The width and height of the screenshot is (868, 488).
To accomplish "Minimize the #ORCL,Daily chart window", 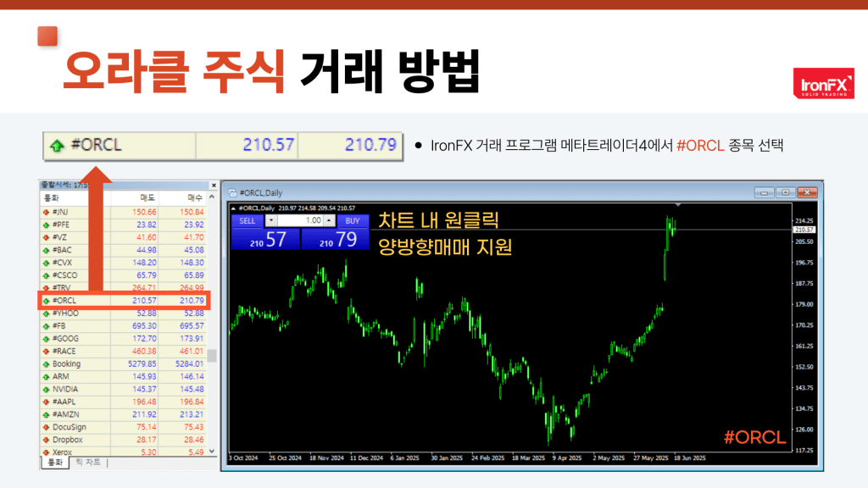I will [x=764, y=192].
